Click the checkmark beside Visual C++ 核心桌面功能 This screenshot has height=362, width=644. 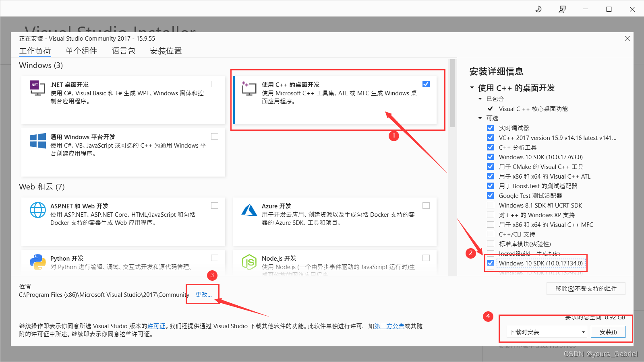tap(490, 109)
